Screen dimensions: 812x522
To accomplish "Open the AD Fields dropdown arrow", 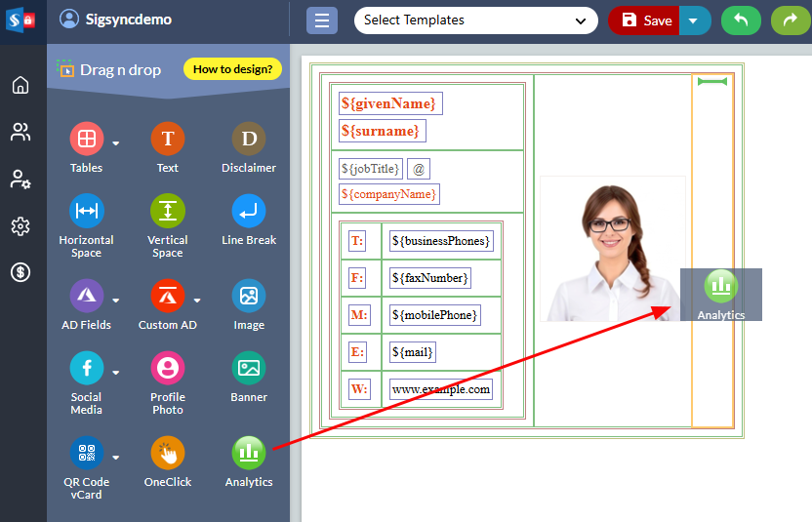I will pos(115,300).
